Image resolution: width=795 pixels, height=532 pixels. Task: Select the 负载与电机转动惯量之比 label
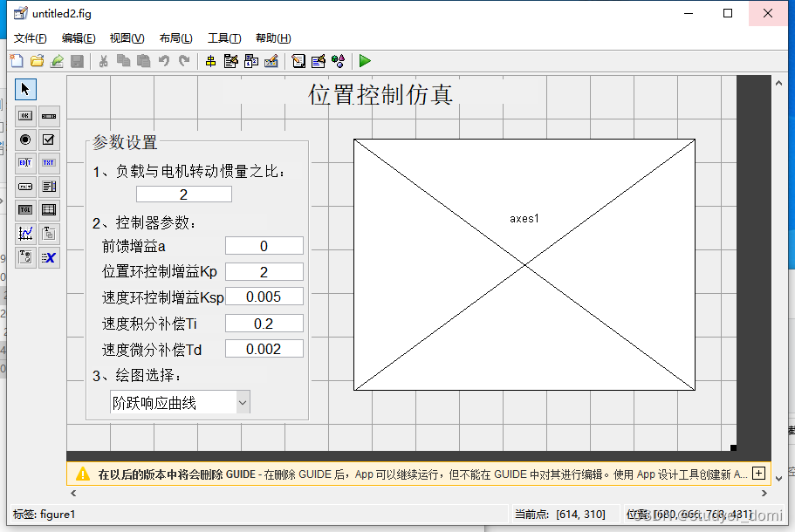pos(188,172)
